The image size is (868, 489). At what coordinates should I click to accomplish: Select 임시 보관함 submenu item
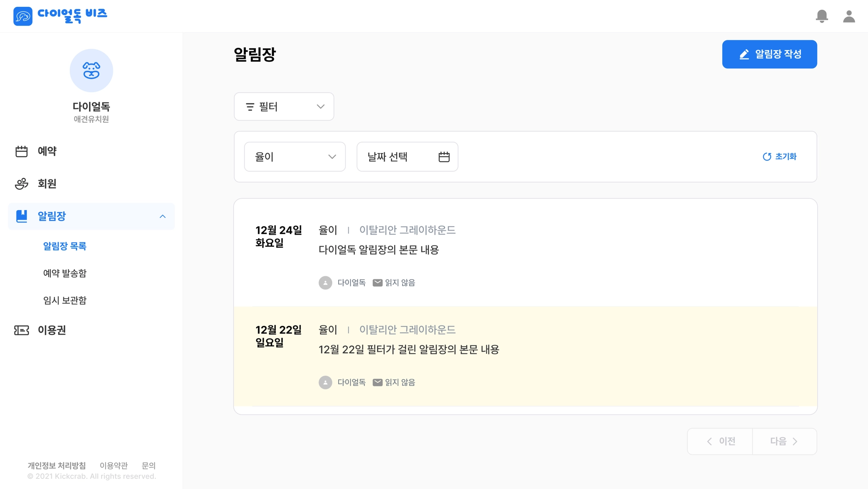tap(65, 300)
